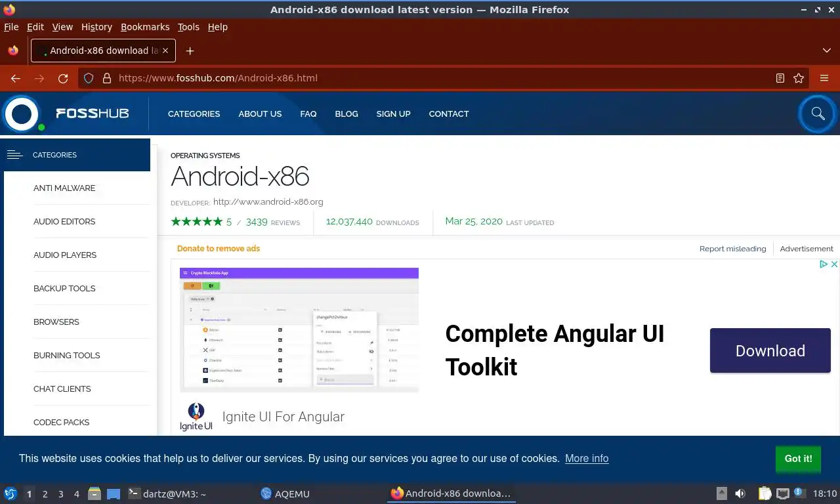The width and height of the screenshot is (840, 504).
Task: Accept cookies with Got it! button
Action: pos(798,458)
